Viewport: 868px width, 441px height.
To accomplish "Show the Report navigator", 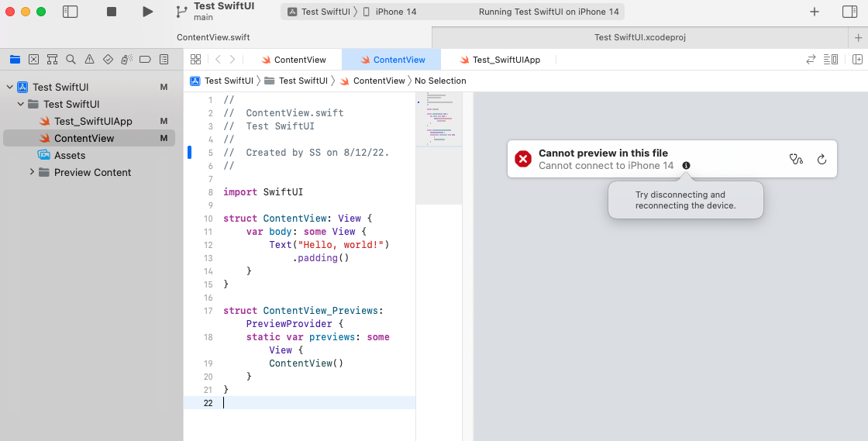I will click(164, 59).
